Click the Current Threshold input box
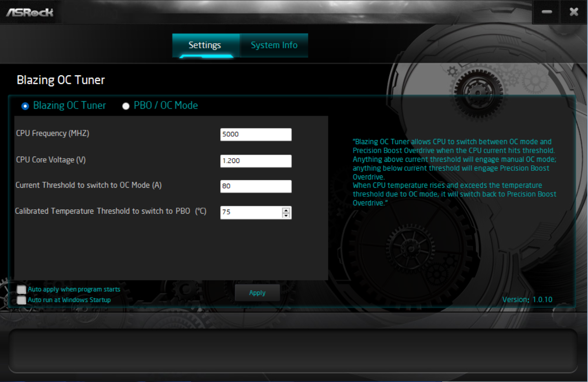The height and width of the screenshot is (382, 588). [x=256, y=186]
